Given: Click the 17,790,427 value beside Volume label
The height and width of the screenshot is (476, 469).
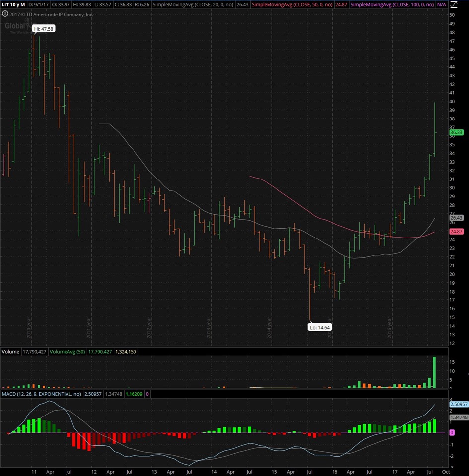Looking at the screenshot, I should point(34,351).
